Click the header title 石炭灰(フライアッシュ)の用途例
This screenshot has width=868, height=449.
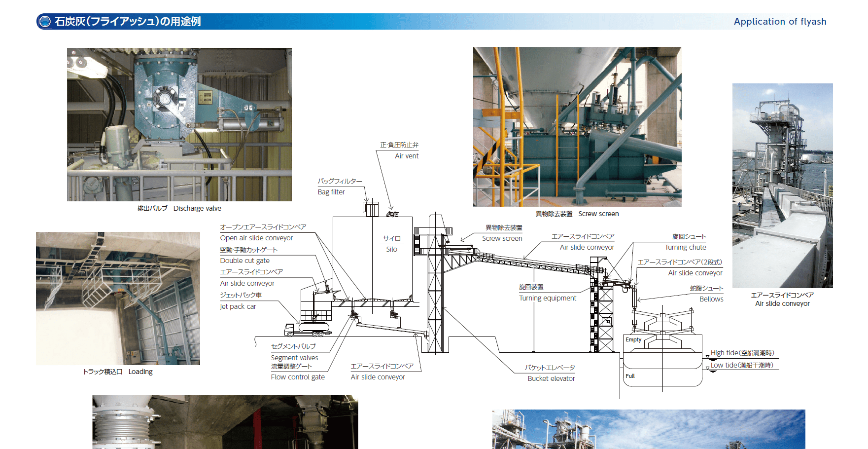pyautogui.click(x=128, y=21)
